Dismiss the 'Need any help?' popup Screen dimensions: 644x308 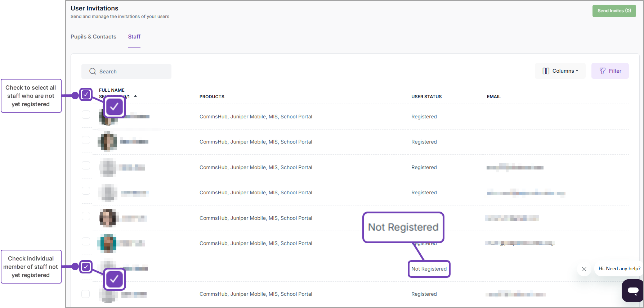pos(584,269)
